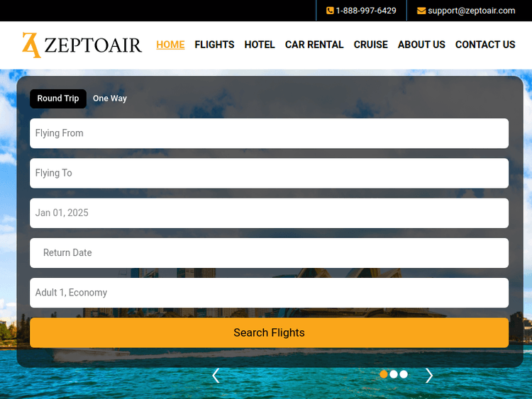Click the ZeptoAir logo
This screenshot has height=399, width=532.
[82, 45]
